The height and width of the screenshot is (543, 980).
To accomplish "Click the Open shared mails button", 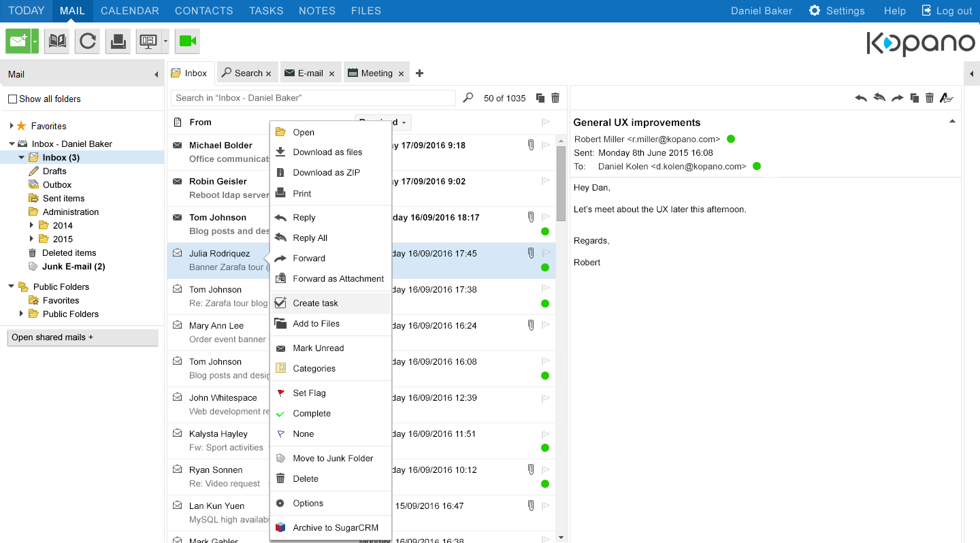I will [x=82, y=338].
